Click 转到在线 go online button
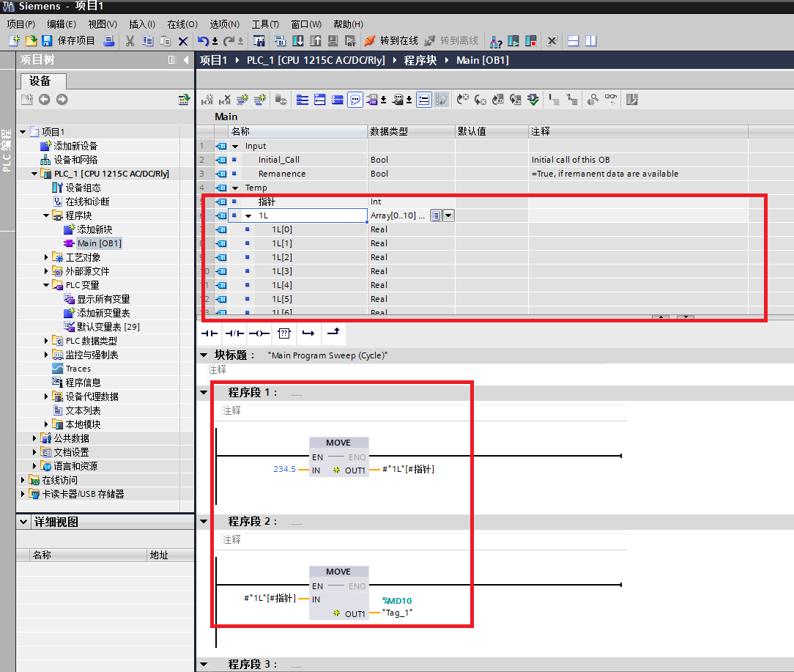 click(x=391, y=40)
